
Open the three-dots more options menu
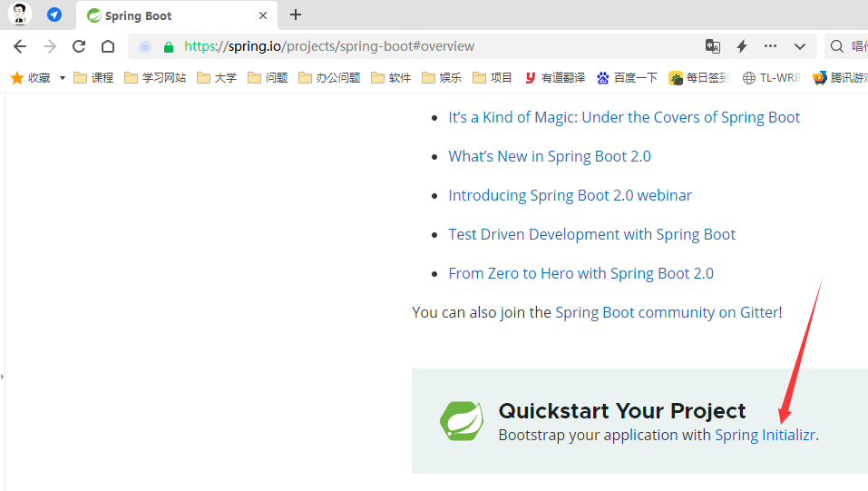click(770, 46)
